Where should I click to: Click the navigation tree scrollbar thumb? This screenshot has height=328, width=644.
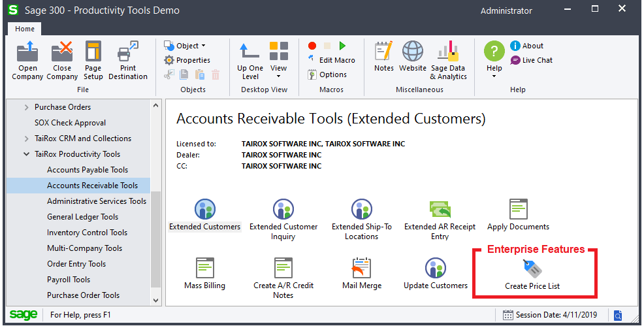(156, 240)
